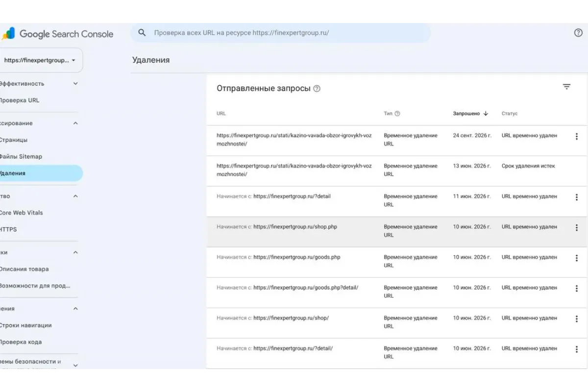588x392 pixels.
Task: Click the search magnifier icon
Action: tap(142, 33)
